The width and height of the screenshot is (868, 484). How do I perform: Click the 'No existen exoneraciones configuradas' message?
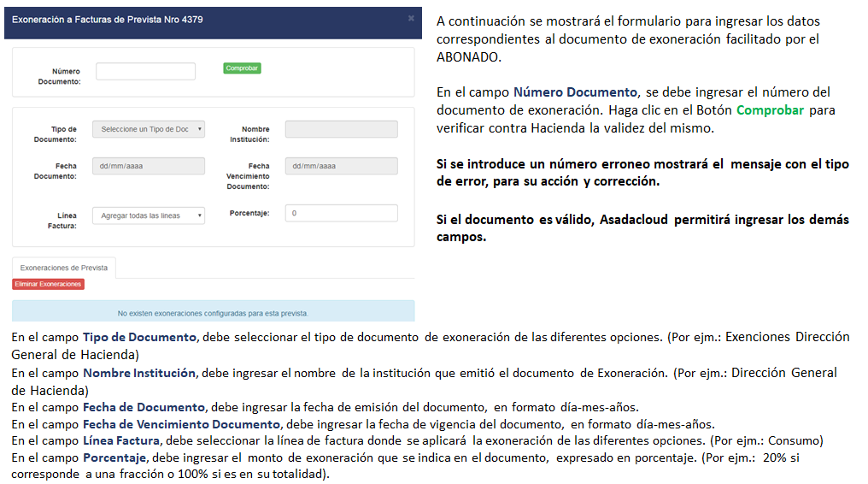click(213, 313)
